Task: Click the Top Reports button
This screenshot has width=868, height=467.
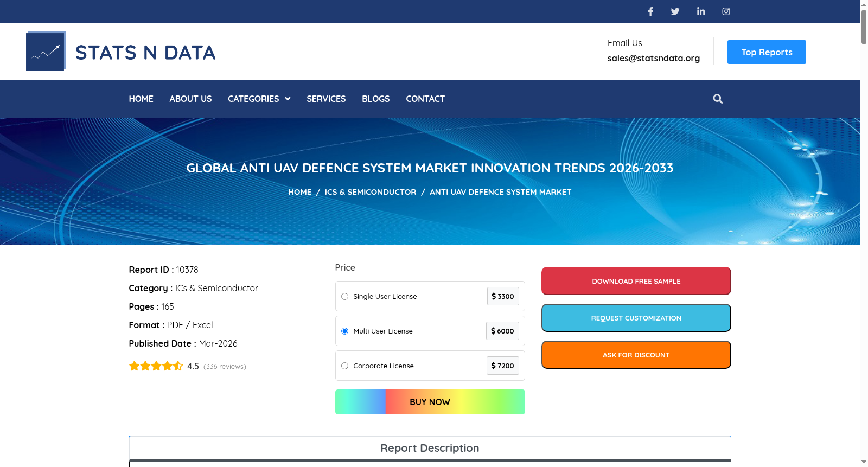Action: tap(767, 52)
